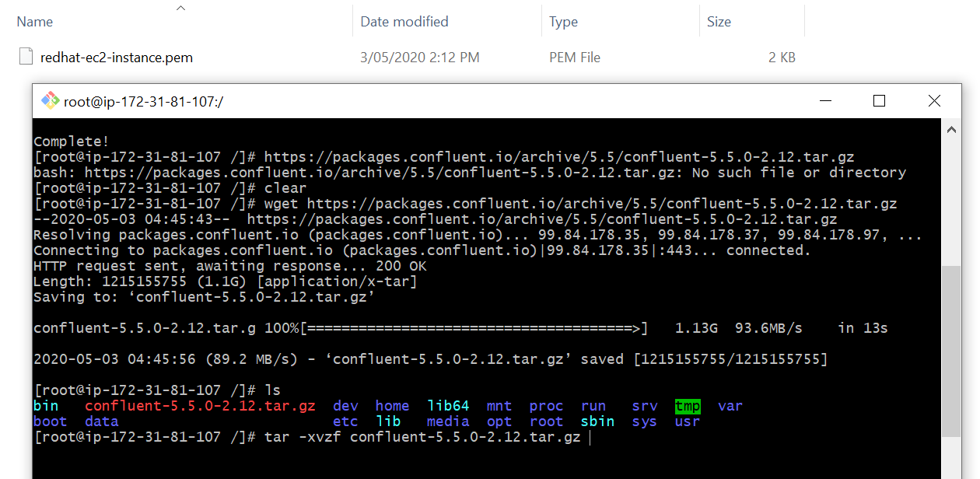
Task: Click the 'data' directory in ls output
Action: [x=102, y=421]
